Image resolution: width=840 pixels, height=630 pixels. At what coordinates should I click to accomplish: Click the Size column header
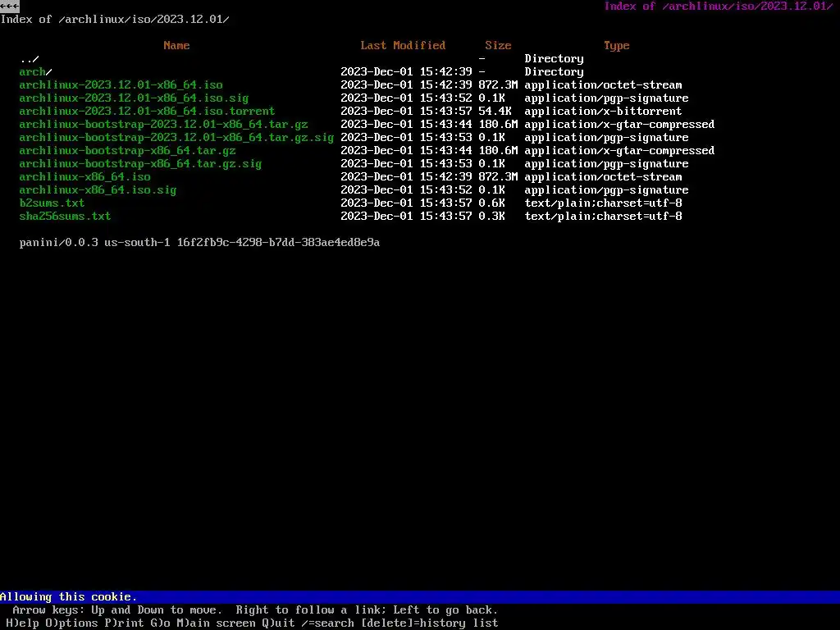[498, 46]
